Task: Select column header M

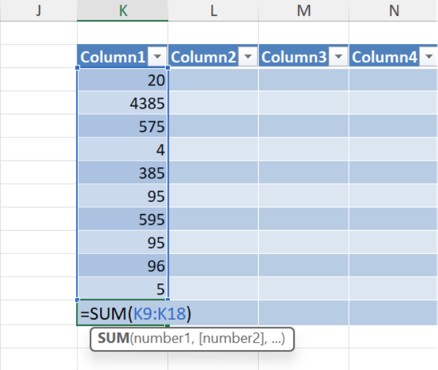Action: tap(304, 11)
